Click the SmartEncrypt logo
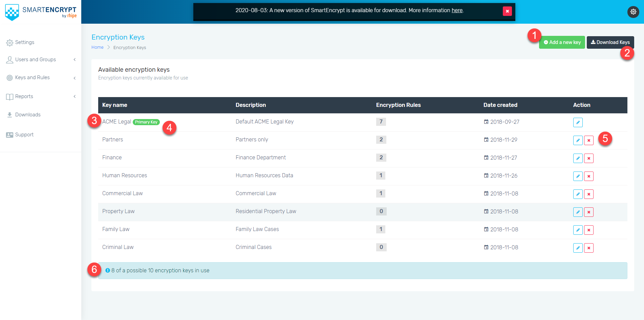 pos(41,12)
